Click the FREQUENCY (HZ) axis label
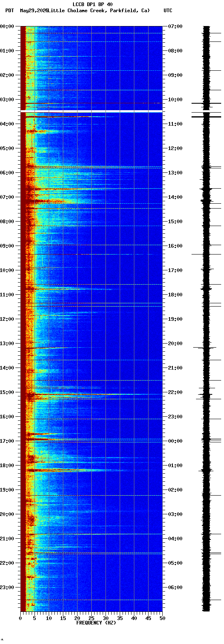 coord(96,623)
